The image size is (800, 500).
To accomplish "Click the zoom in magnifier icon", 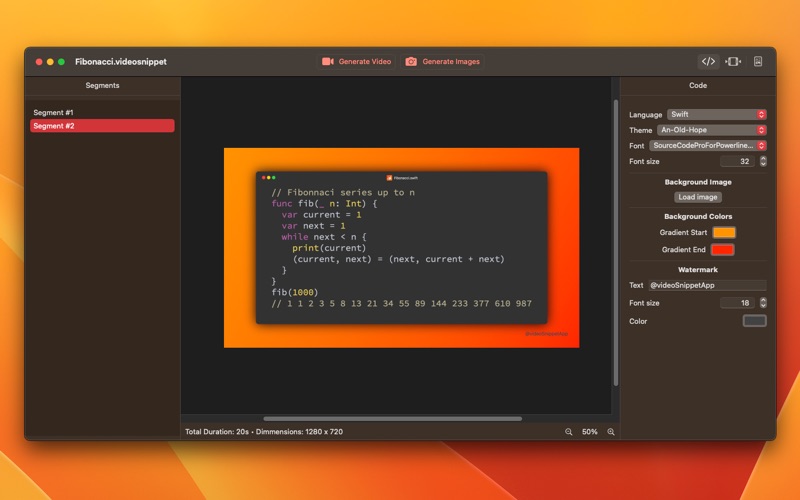I will pos(611,432).
